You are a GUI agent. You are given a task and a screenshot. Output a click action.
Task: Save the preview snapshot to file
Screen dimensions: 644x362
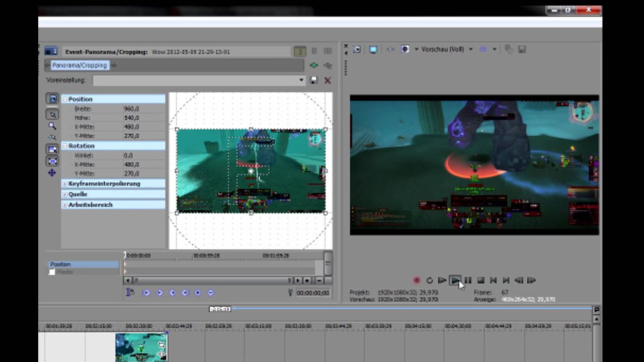522,49
